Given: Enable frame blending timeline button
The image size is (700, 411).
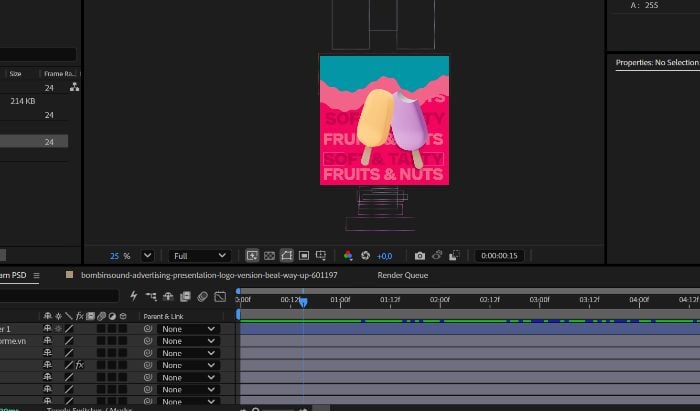Looking at the screenshot, I should tap(185, 296).
